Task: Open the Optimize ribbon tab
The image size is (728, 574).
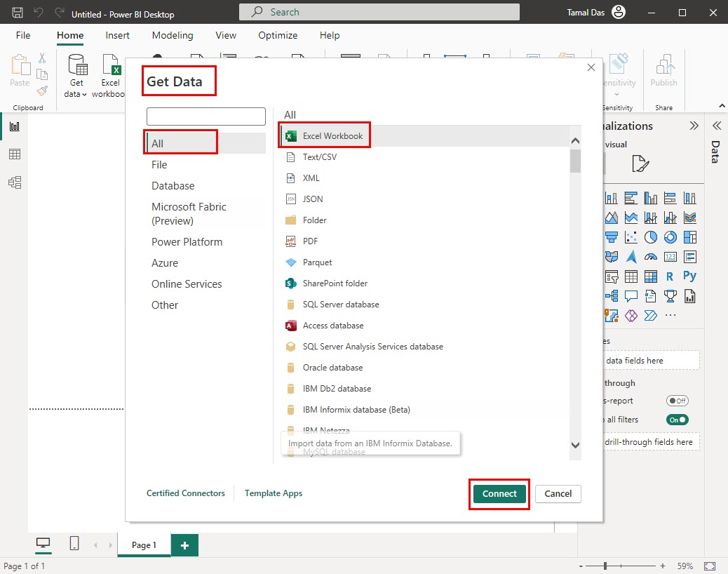Action: point(278,35)
